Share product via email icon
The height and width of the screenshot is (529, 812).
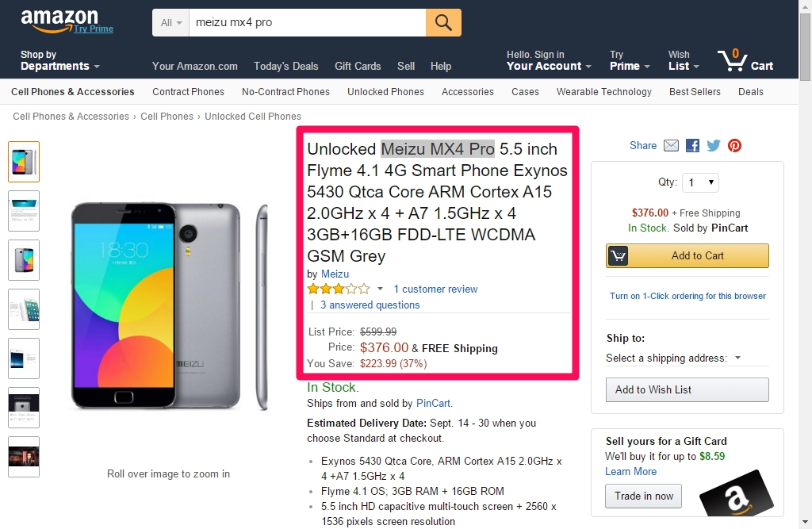(x=671, y=146)
